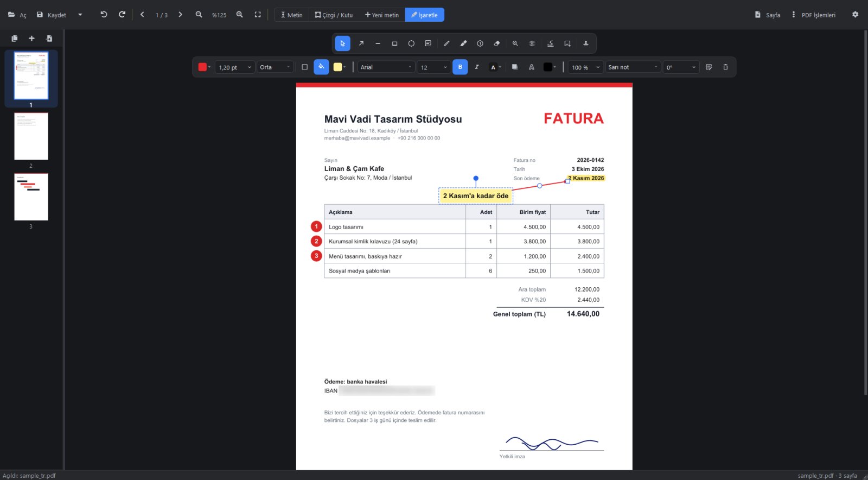
Task: Click the Aç open button
Action: pos(17,15)
